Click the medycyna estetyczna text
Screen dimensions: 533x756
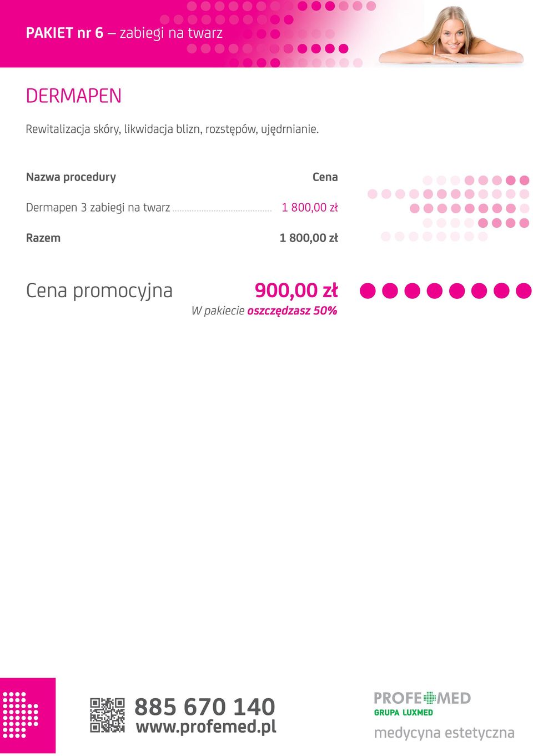[x=444, y=732]
